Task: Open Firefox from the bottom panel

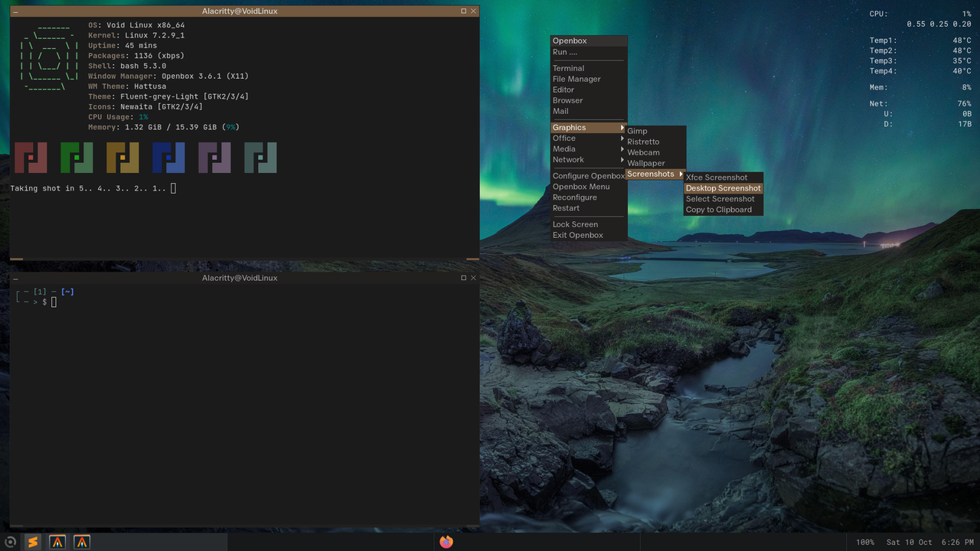Action: coord(446,542)
